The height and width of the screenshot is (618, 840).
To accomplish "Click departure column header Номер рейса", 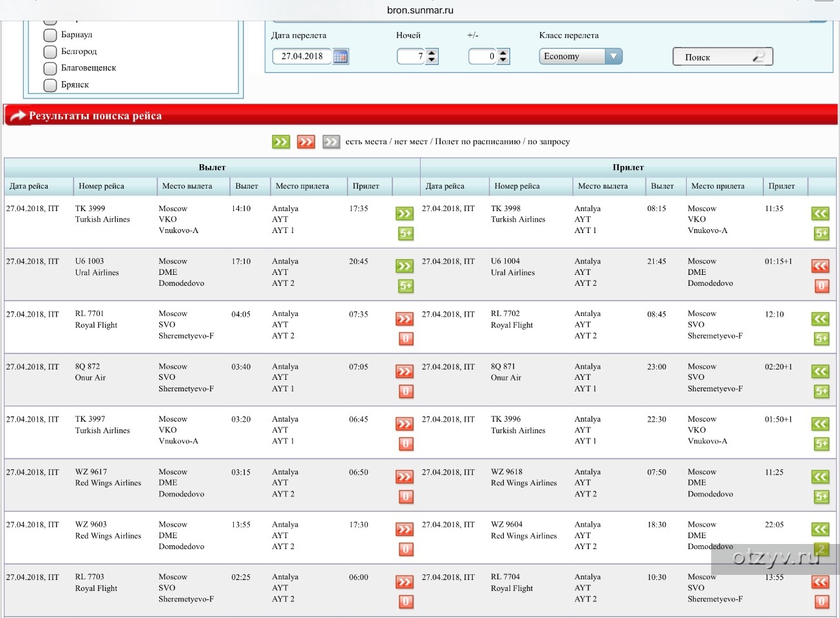I will (x=101, y=186).
